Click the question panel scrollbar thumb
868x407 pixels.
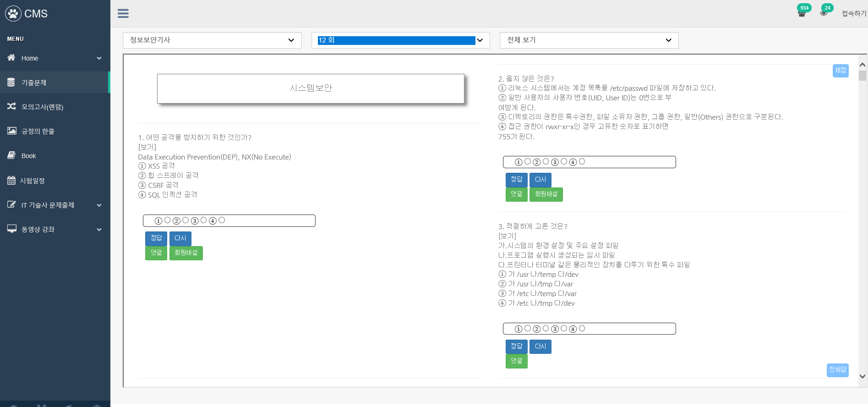point(863,76)
